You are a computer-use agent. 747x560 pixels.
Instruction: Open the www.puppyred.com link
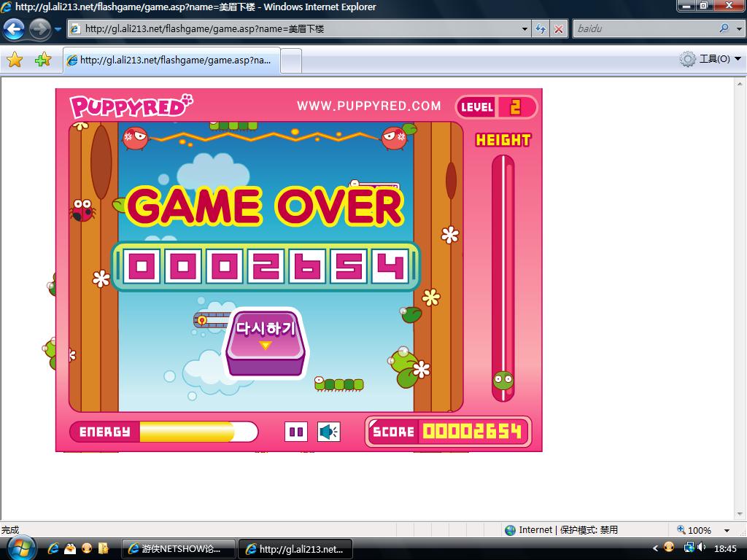point(368,106)
